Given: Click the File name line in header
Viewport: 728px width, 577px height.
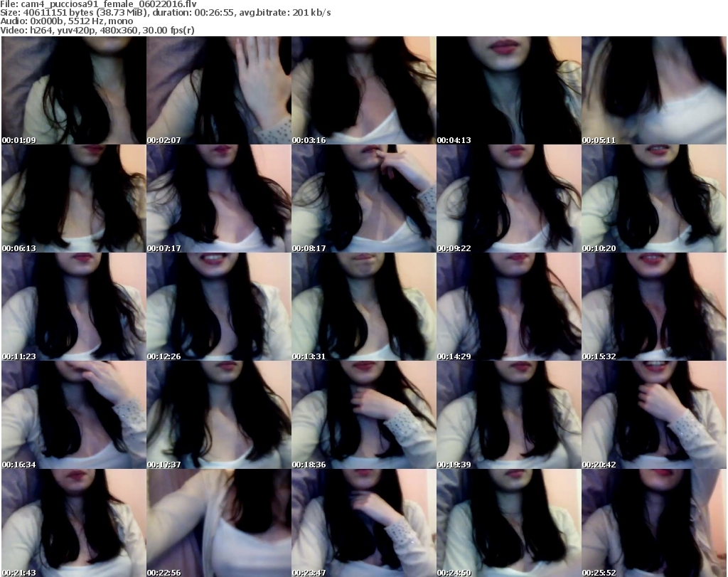Looking at the screenshot, I should click(x=98, y=4).
